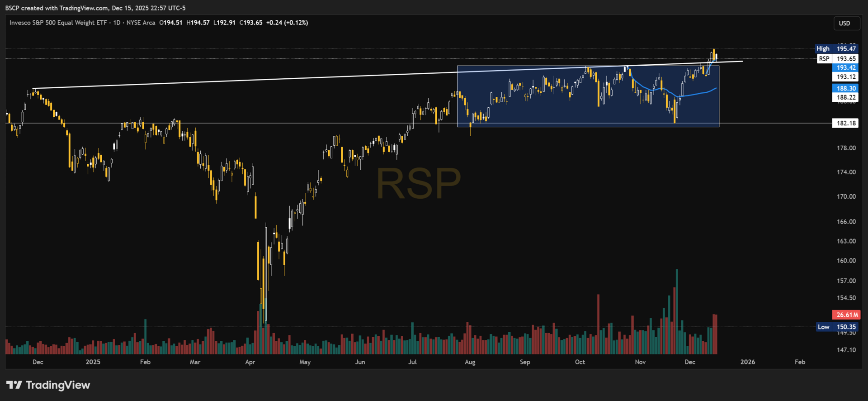Click the TradingView logo icon
Viewport: 868px width, 401px height.
pos(14,385)
